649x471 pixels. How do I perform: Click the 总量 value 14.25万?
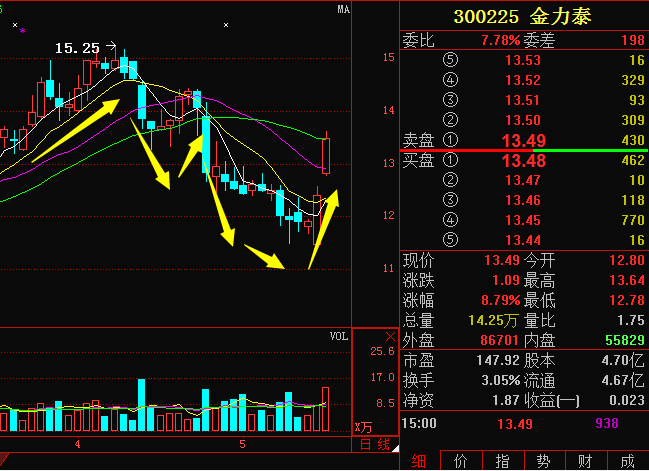(x=493, y=320)
